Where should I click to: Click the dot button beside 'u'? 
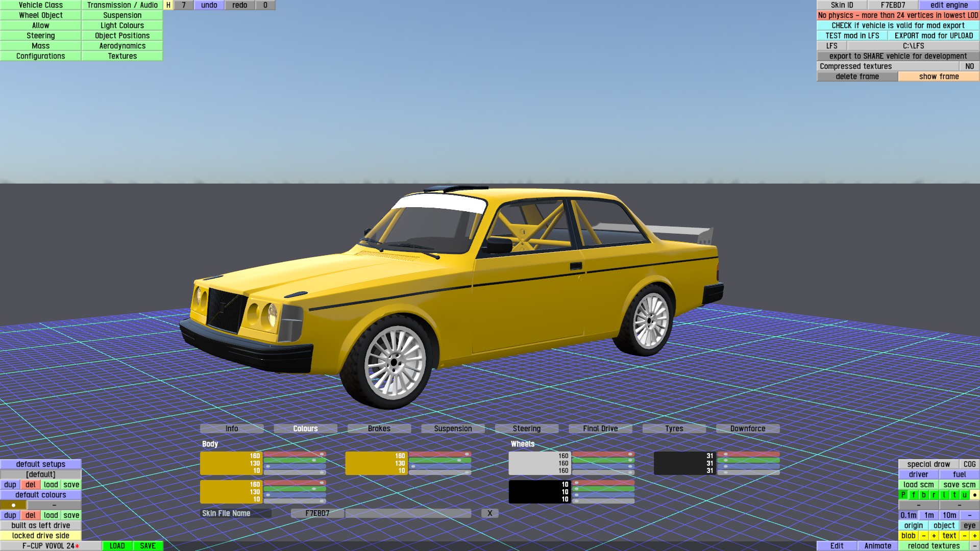pos(974,495)
